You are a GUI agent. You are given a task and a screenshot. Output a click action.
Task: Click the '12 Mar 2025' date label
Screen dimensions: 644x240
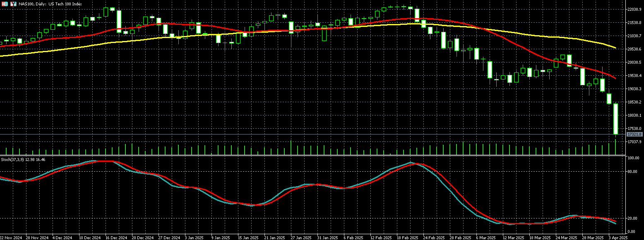pyautogui.click(x=513, y=238)
